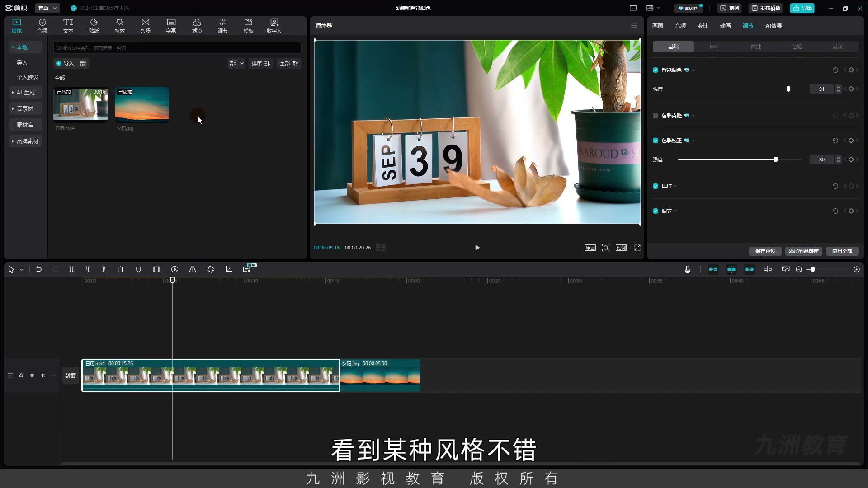Open the 字幕 captions tab
Viewport: 868px width, 488px height.
pyautogui.click(x=171, y=26)
